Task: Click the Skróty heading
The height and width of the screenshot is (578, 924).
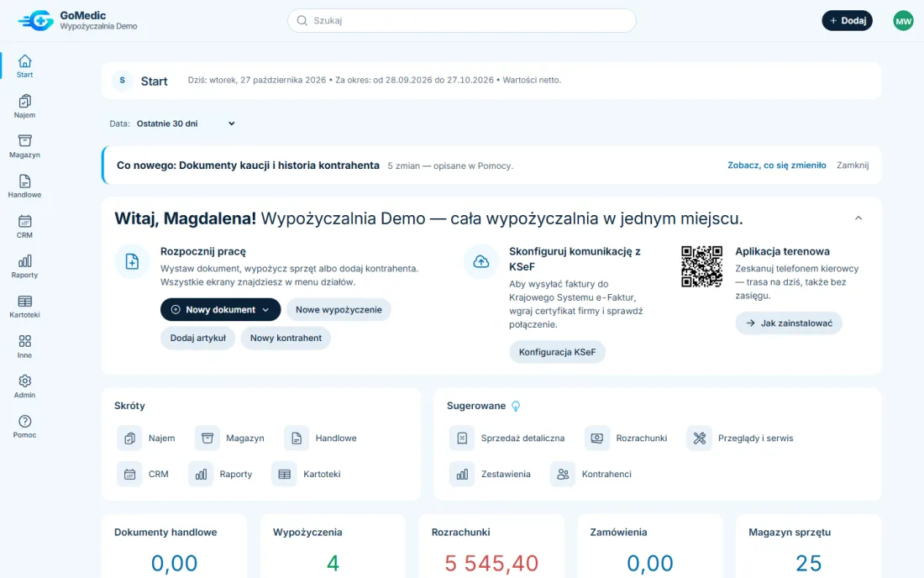Action: coord(129,406)
